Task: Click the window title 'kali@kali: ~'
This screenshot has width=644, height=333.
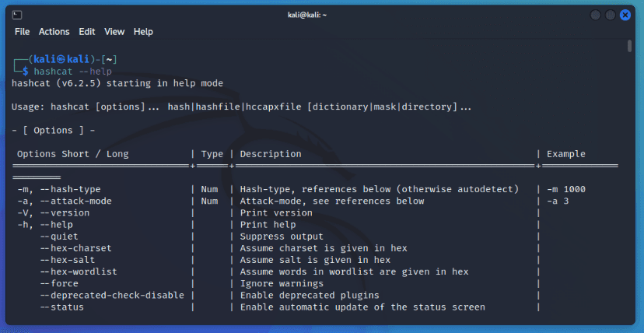Action: [x=306, y=16]
